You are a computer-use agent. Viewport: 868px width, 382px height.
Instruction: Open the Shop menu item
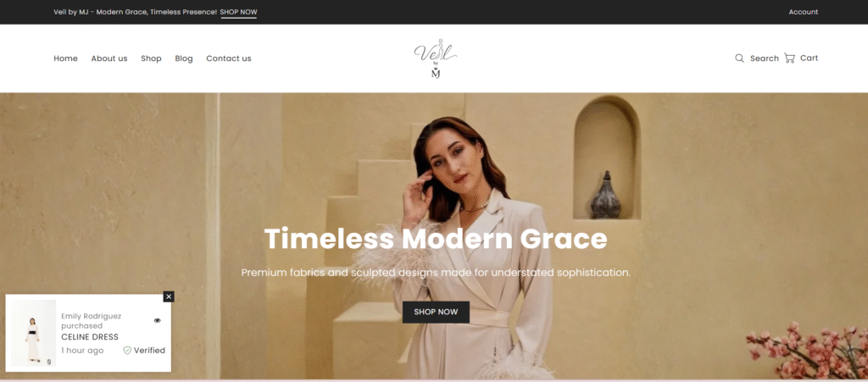pos(151,58)
